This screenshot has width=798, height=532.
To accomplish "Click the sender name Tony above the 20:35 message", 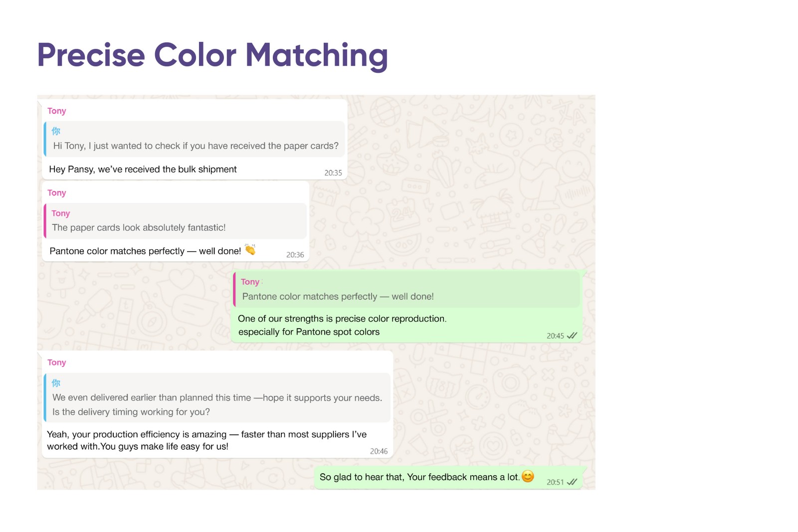I will tap(57, 111).
